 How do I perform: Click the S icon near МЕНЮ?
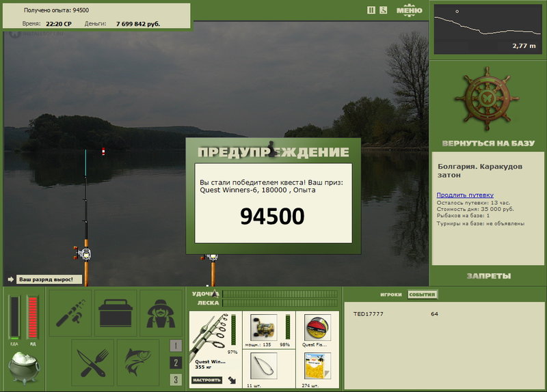(384, 10)
